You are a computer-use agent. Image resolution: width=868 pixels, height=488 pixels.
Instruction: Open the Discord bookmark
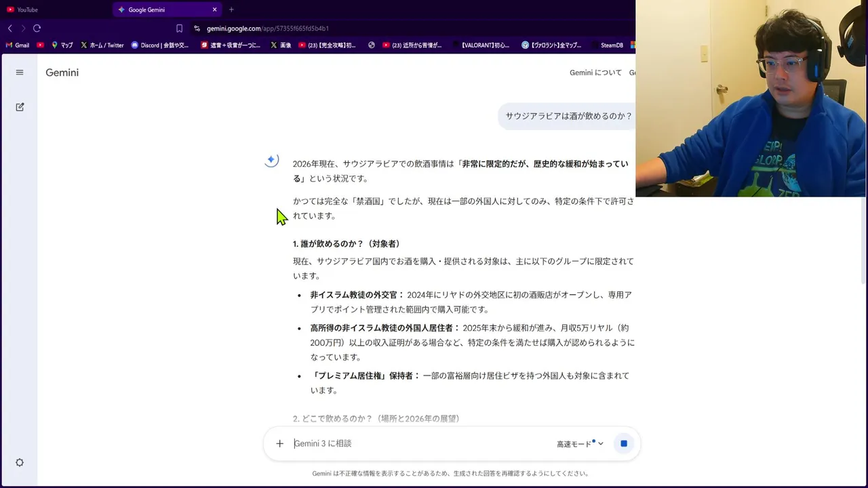point(160,45)
